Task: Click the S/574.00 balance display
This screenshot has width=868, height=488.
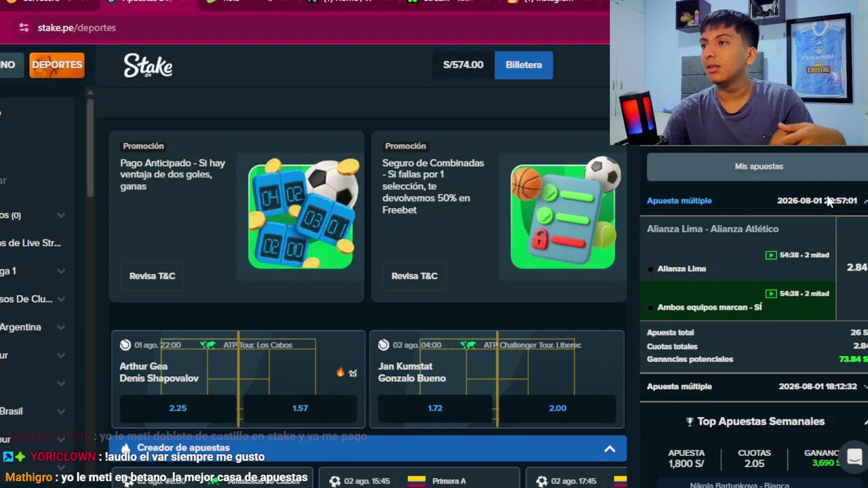Action: [x=463, y=65]
